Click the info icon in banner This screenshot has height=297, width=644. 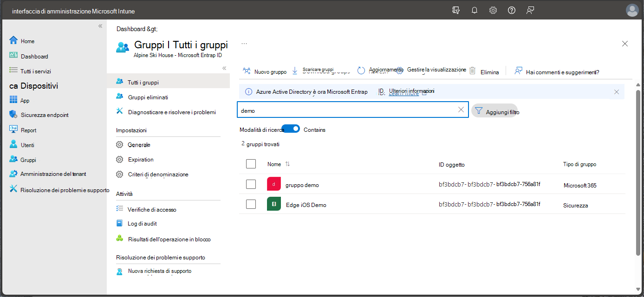(x=248, y=92)
